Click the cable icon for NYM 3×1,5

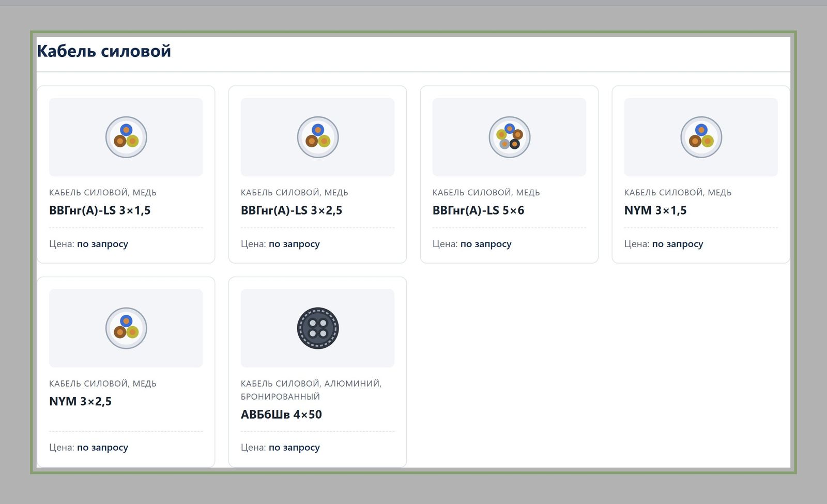[701, 137]
